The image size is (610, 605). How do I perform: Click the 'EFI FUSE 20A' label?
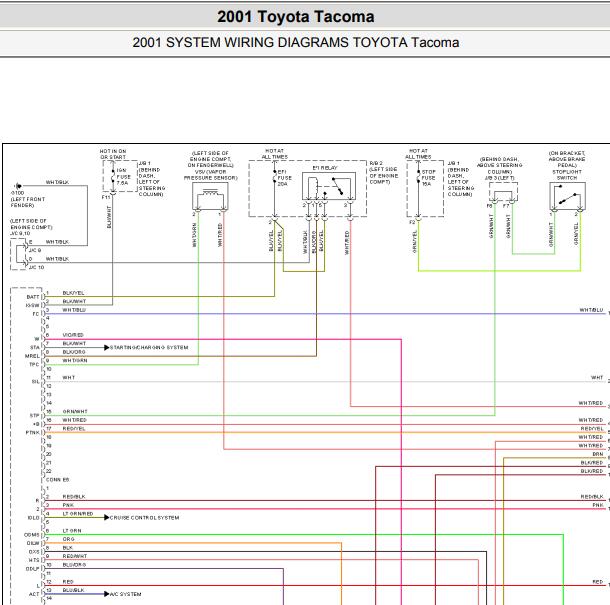pyautogui.click(x=284, y=178)
